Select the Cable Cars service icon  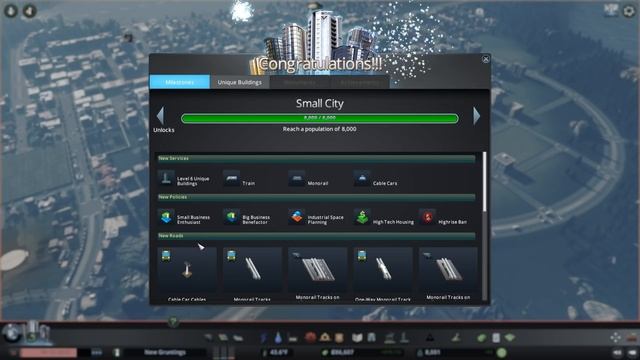coord(362,178)
